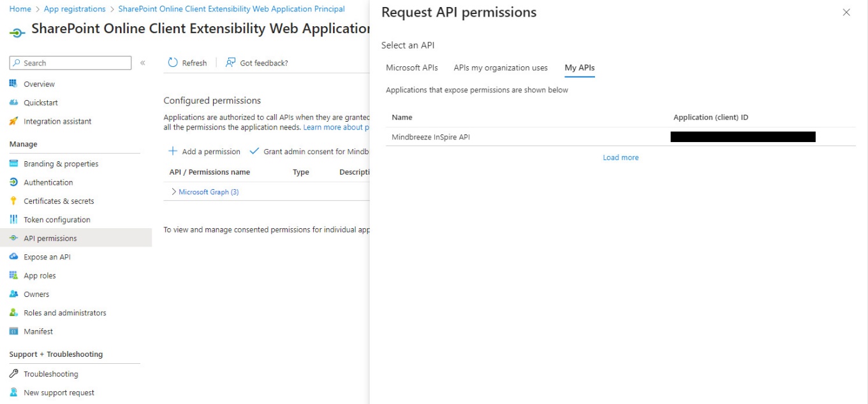868x404 pixels.
Task: Click the Got feedback person icon
Action: [x=230, y=62]
